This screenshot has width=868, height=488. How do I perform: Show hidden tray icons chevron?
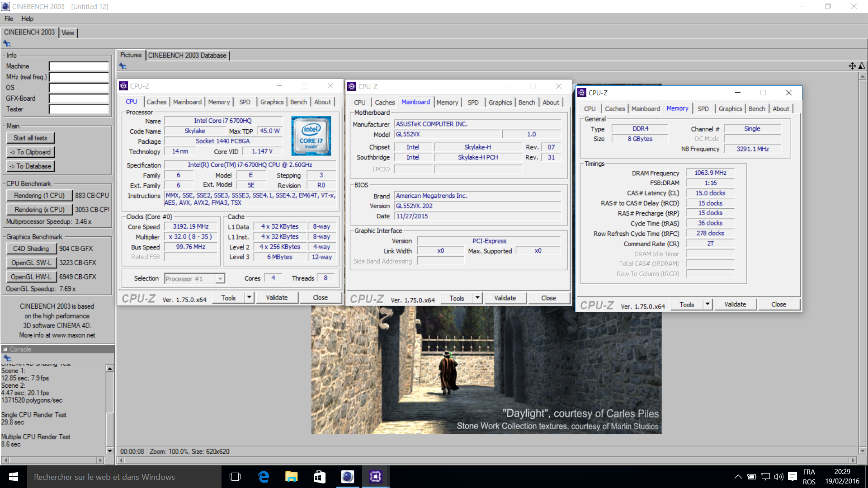[x=738, y=477]
